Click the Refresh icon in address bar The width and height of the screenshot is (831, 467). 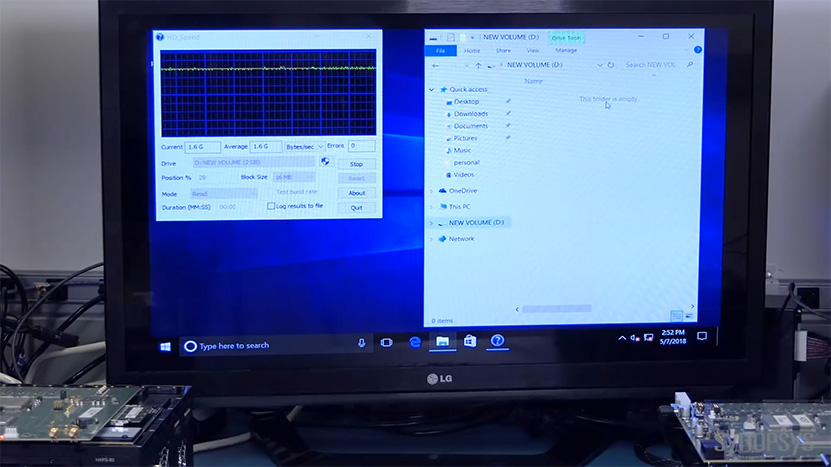[x=611, y=65]
